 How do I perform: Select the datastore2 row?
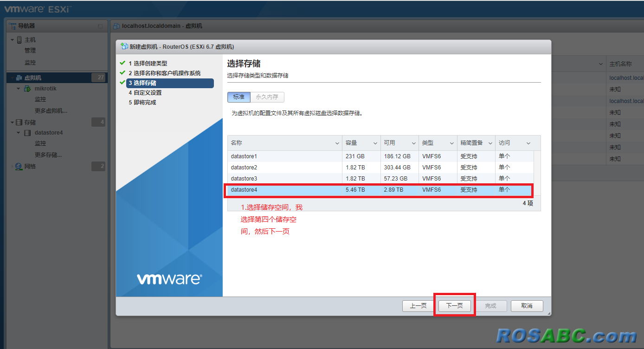click(x=380, y=168)
